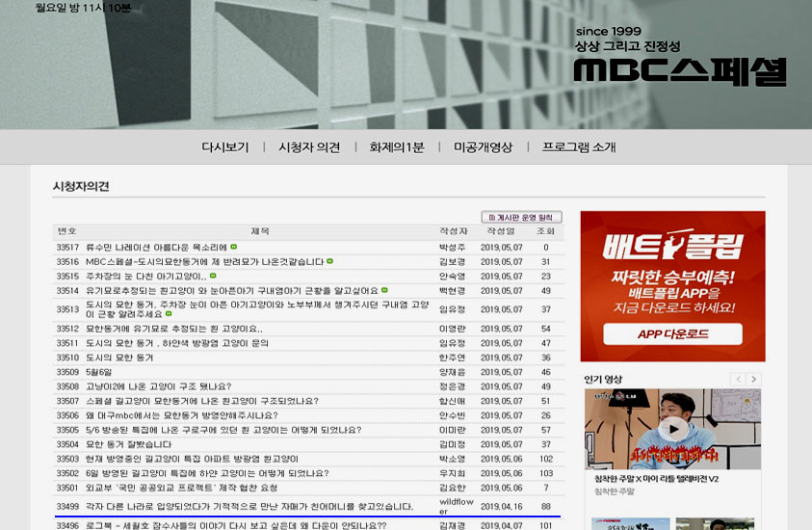Open the 미공개영상 menu
Viewport: 812px width, 530px height.
pyautogui.click(x=483, y=147)
